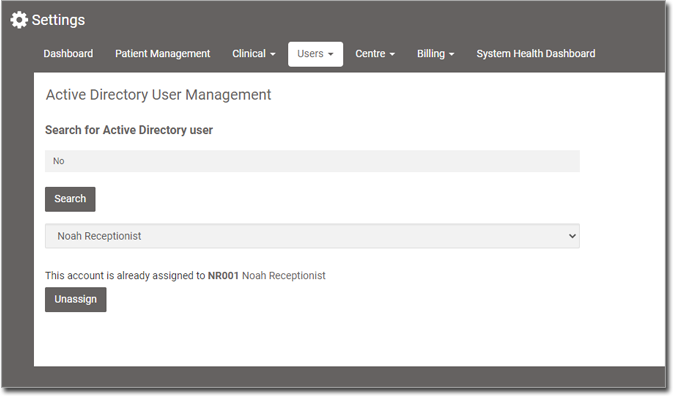Expand the Clinical dropdown menu
This screenshot has width=673, height=396.
pyautogui.click(x=254, y=54)
